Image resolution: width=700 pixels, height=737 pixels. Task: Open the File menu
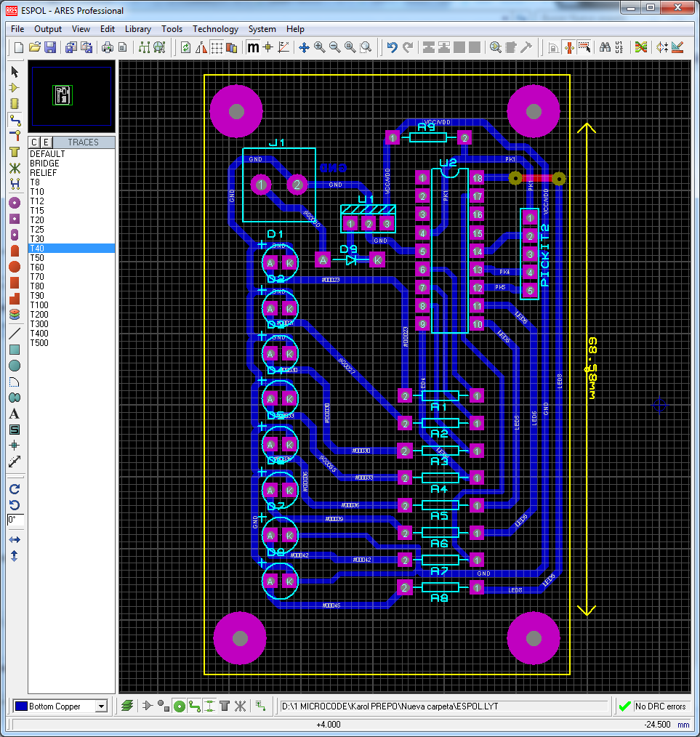(17, 29)
